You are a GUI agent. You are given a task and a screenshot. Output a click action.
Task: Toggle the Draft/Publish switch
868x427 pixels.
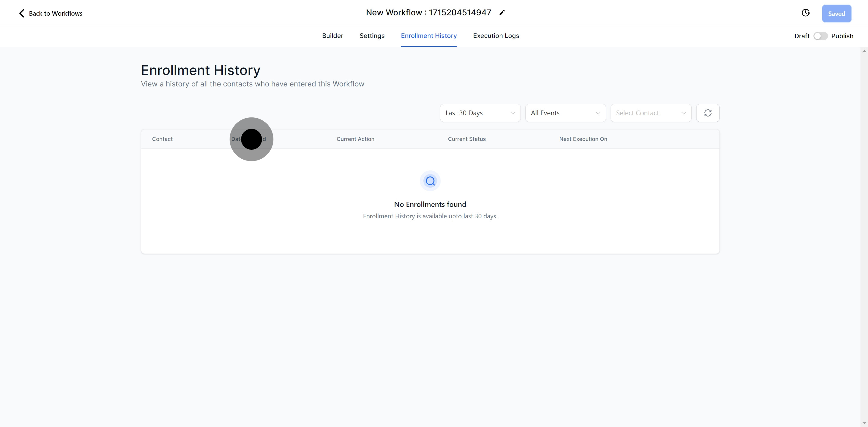point(820,36)
